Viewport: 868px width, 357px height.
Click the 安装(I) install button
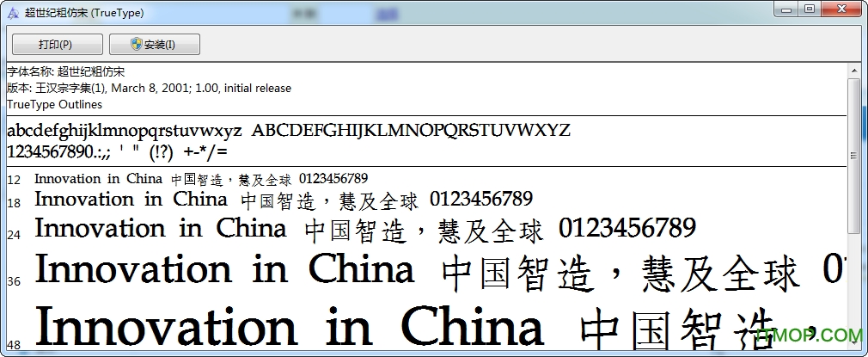coord(155,45)
